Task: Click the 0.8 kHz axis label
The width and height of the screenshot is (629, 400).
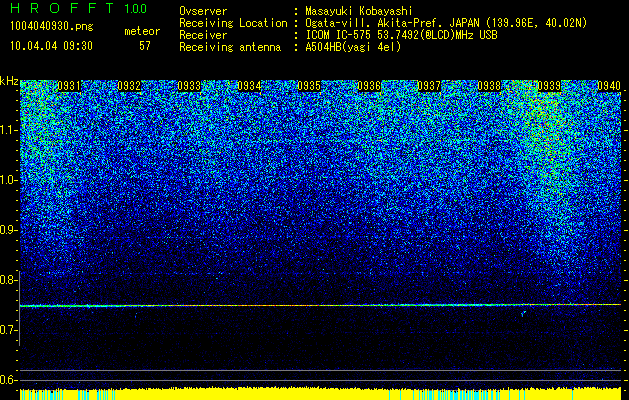Action: [x=8, y=280]
